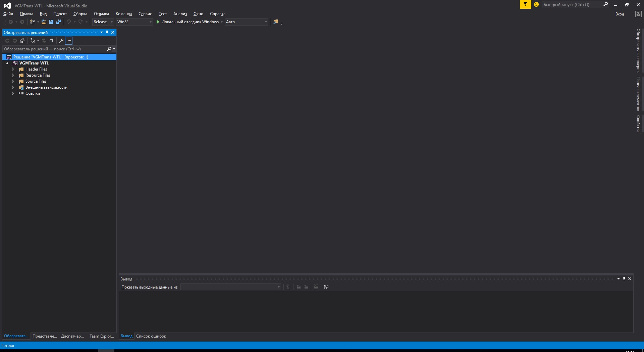This screenshot has height=352, width=644.
Task: Open the Файл menu
Action: (8, 14)
